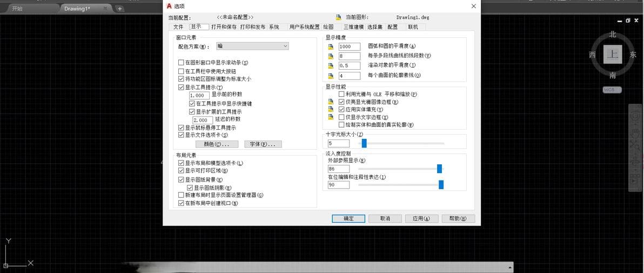The height and width of the screenshot is (273, 644).
Task: Click the 上 face of the ViewCube
Action: pos(613,55)
